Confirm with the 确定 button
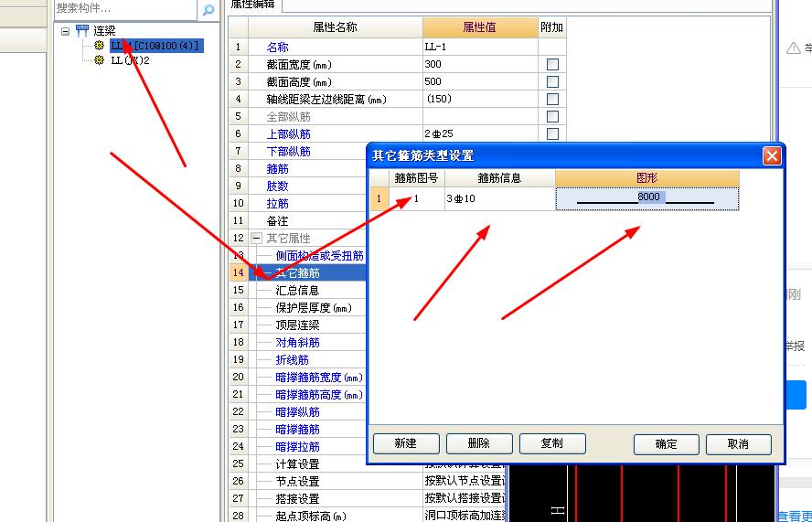Image resolution: width=812 pixels, height=522 pixels. pos(666,444)
